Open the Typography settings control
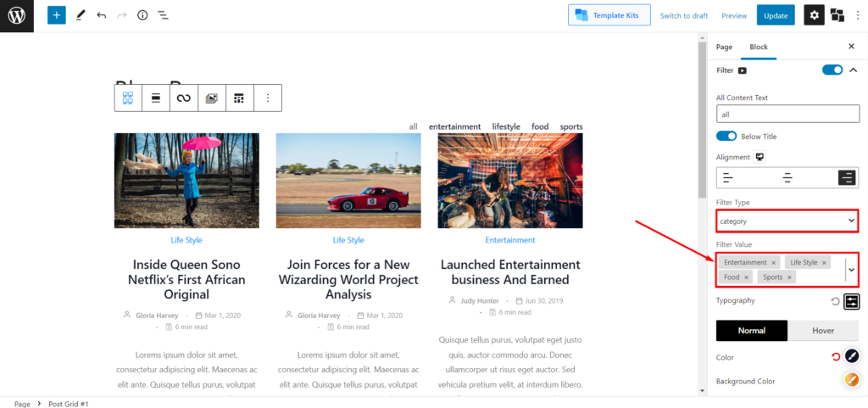868x408 pixels. point(851,302)
